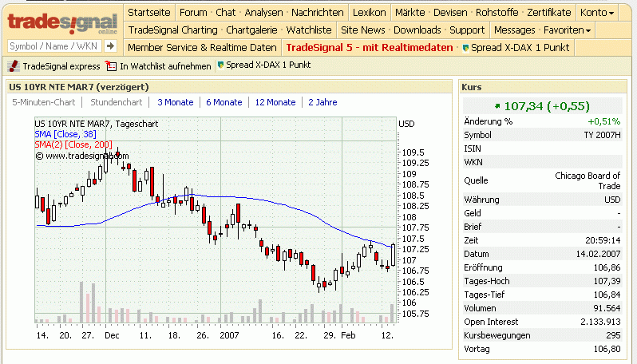Click the SMA [Close, 38] legend label

click(x=65, y=134)
